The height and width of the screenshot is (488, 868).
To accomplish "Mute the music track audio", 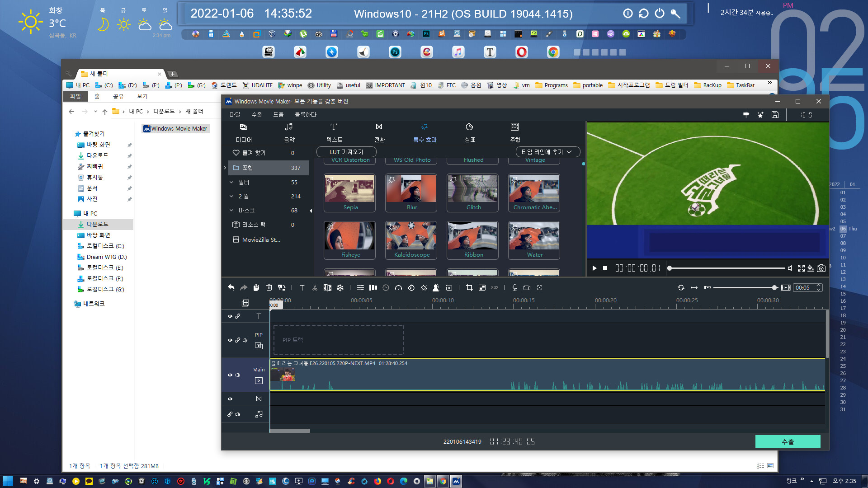I will tap(238, 414).
